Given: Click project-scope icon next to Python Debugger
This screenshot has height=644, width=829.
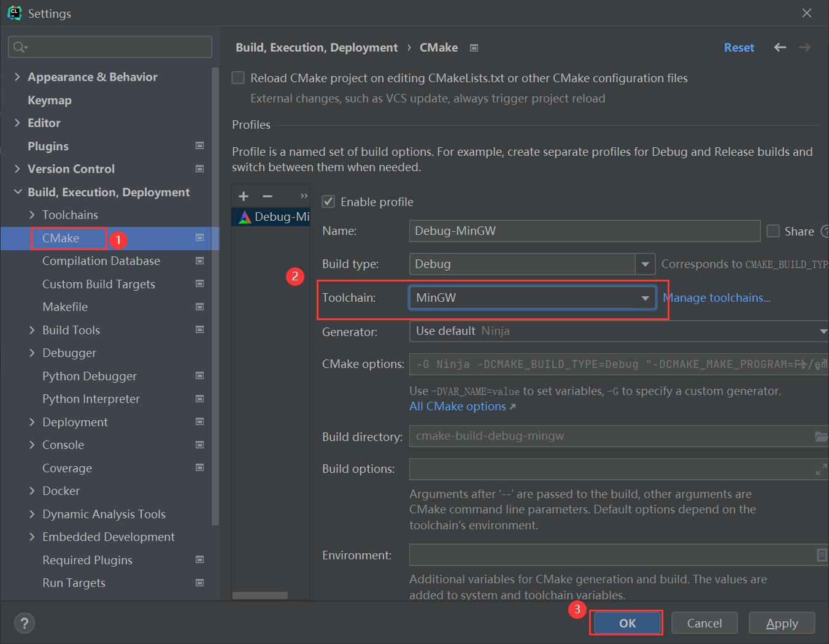Looking at the screenshot, I should (199, 375).
